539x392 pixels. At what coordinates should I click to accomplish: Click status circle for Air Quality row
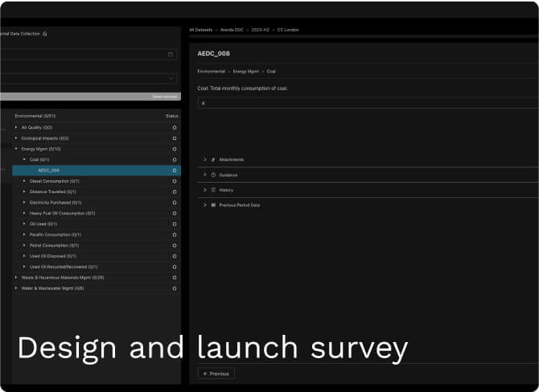(x=175, y=127)
